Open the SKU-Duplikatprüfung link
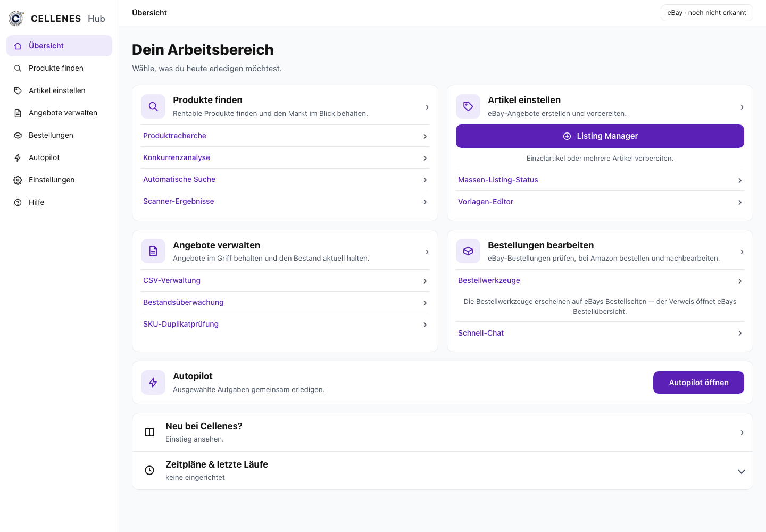 [x=285, y=324]
